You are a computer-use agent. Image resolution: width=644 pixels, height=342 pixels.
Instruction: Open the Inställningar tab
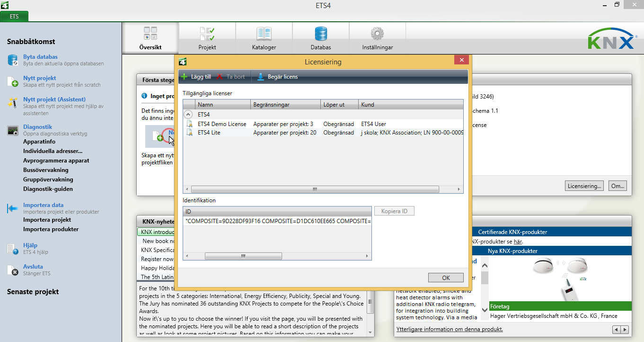(x=377, y=38)
